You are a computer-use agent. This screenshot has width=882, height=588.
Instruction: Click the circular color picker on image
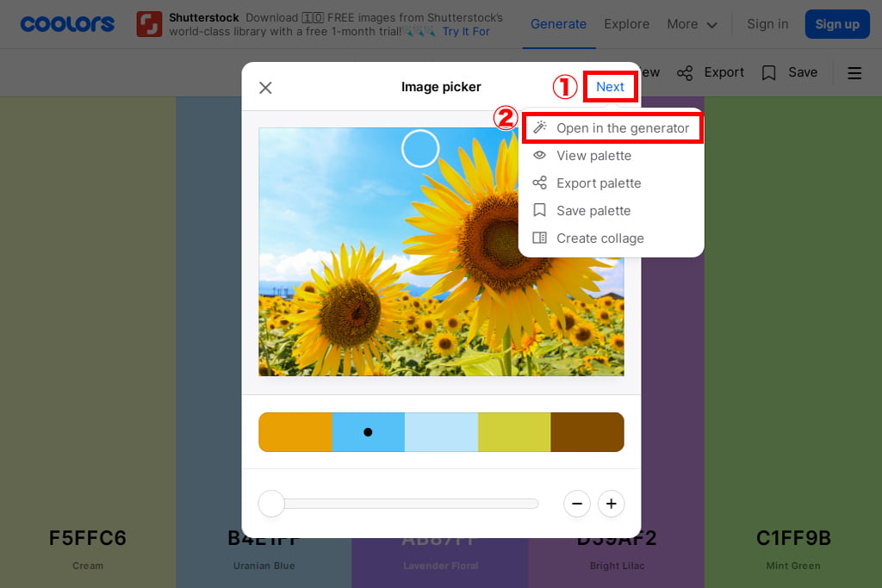[420, 148]
